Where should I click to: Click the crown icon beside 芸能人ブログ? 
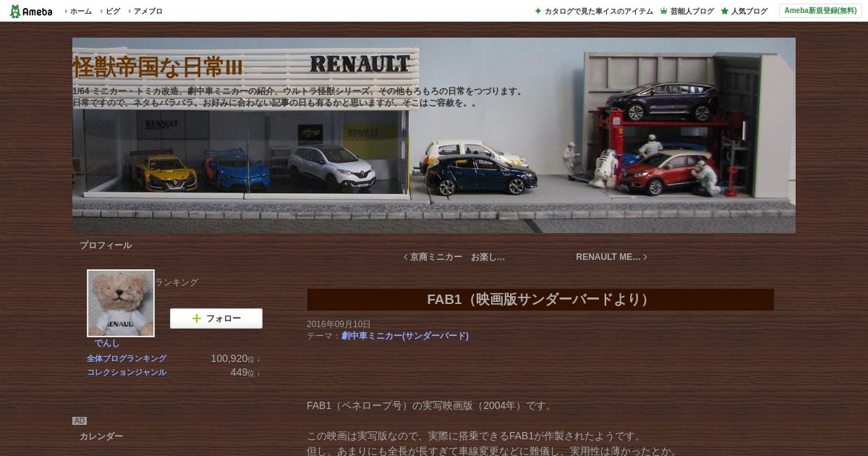[x=664, y=11]
